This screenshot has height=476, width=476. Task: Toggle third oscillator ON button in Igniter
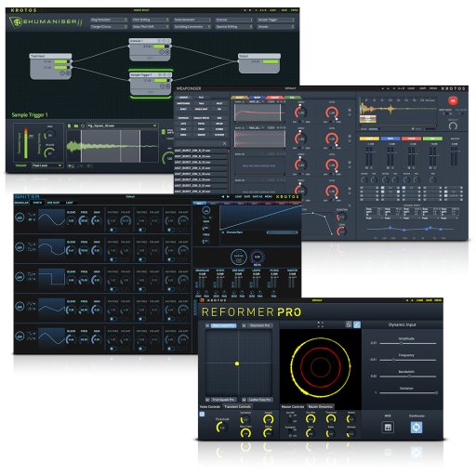20,277
